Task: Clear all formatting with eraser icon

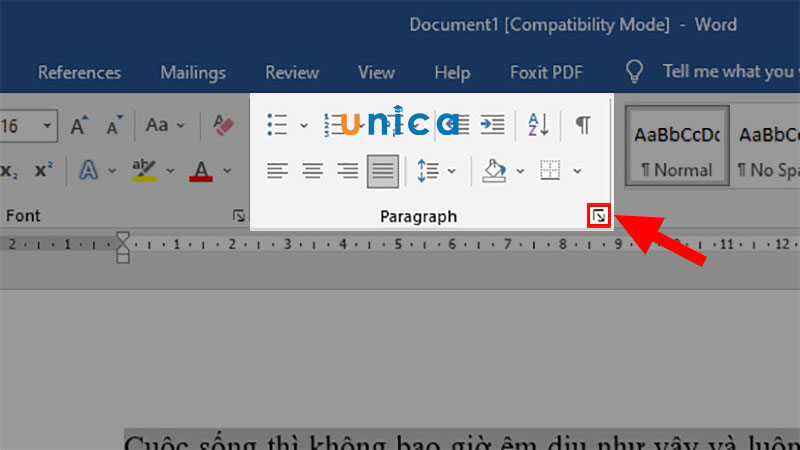Action: [x=223, y=125]
